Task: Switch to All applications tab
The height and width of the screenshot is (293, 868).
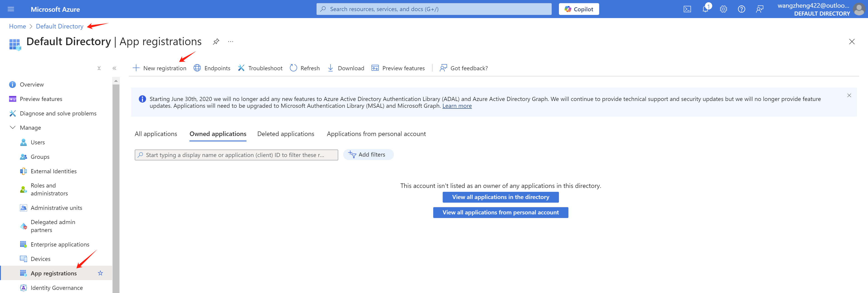Action: [x=156, y=134]
